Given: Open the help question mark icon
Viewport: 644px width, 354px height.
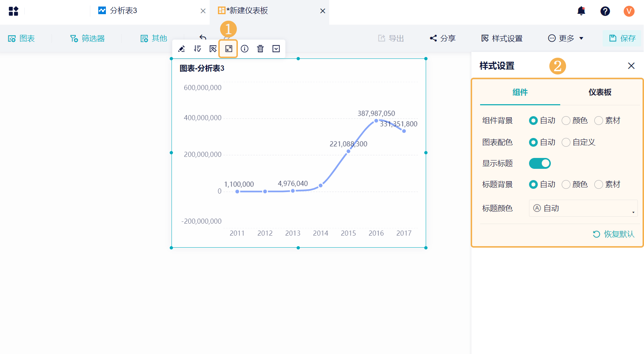Looking at the screenshot, I should point(605,11).
